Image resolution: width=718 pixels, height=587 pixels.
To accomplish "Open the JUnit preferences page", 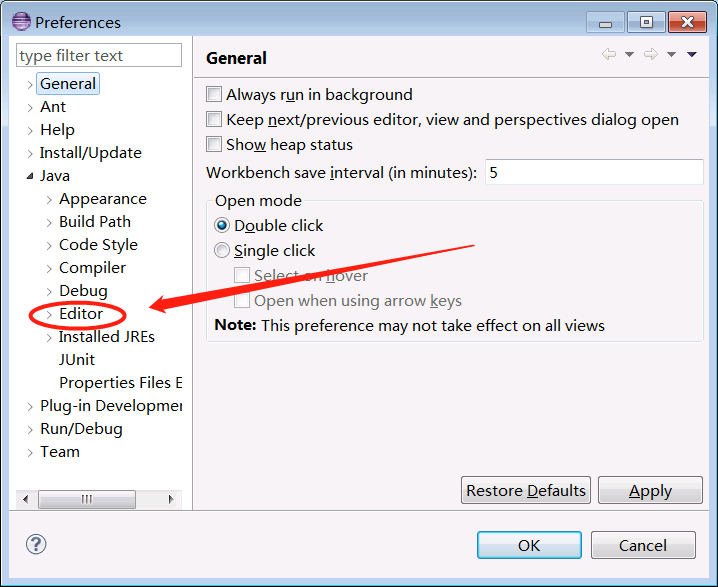I will pyautogui.click(x=77, y=360).
